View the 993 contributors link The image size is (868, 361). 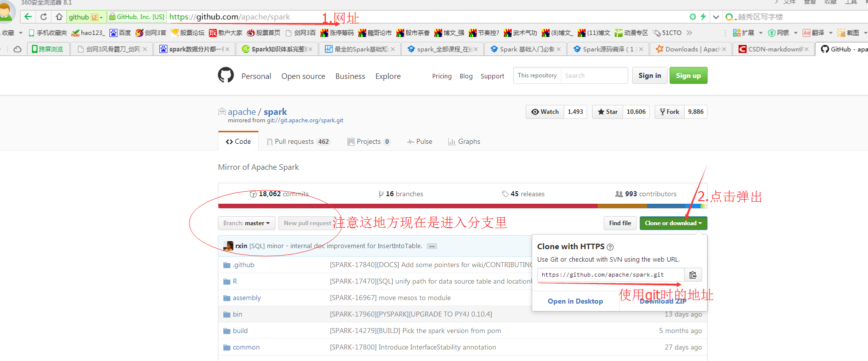(646, 194)
